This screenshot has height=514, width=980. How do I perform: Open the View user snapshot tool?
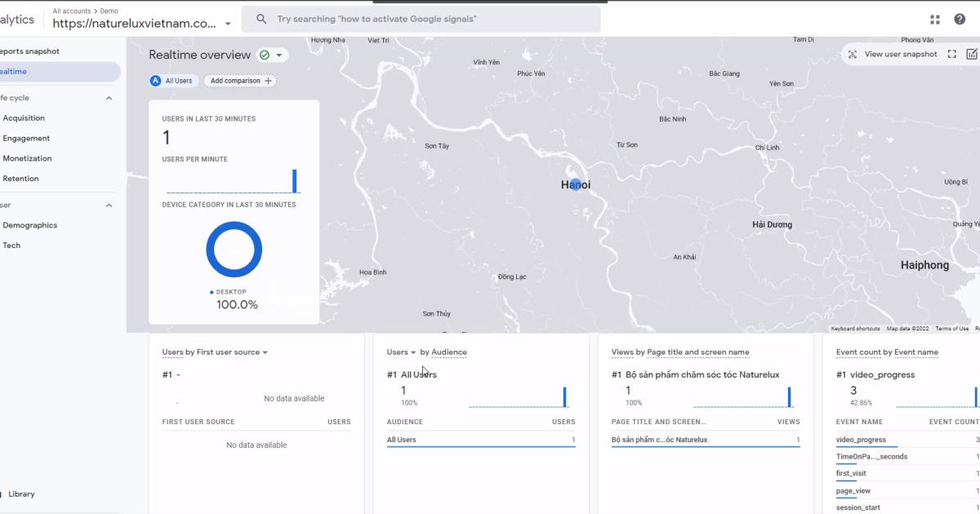tap(896, 54)
